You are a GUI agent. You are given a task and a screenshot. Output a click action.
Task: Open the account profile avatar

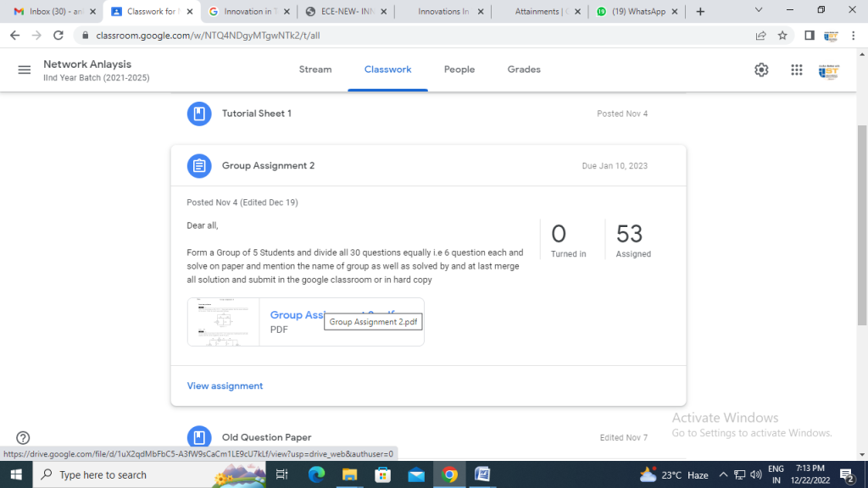[829, 71]
